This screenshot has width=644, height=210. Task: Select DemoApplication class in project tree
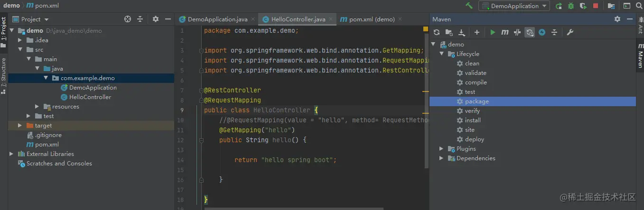(88, 87)
